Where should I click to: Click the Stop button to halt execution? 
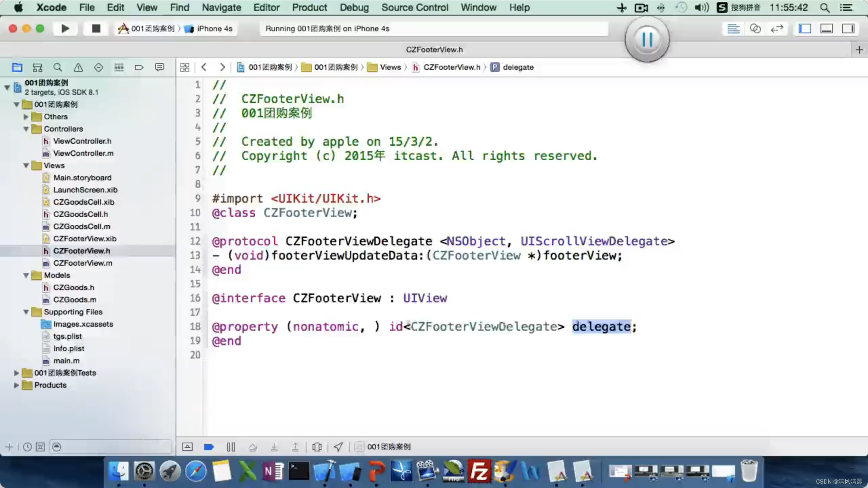pyautogui.click(x=95, y=28)
